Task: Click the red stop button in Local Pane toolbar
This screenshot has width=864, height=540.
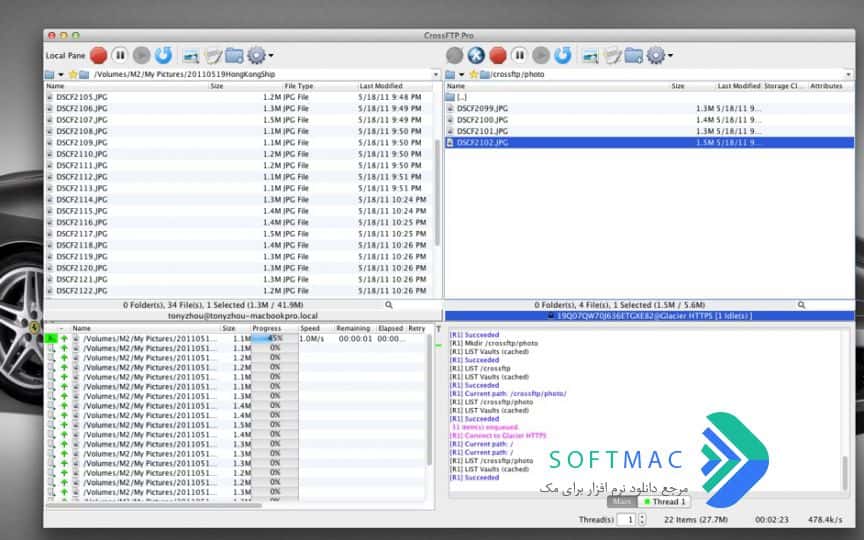Action: [99, 55]
